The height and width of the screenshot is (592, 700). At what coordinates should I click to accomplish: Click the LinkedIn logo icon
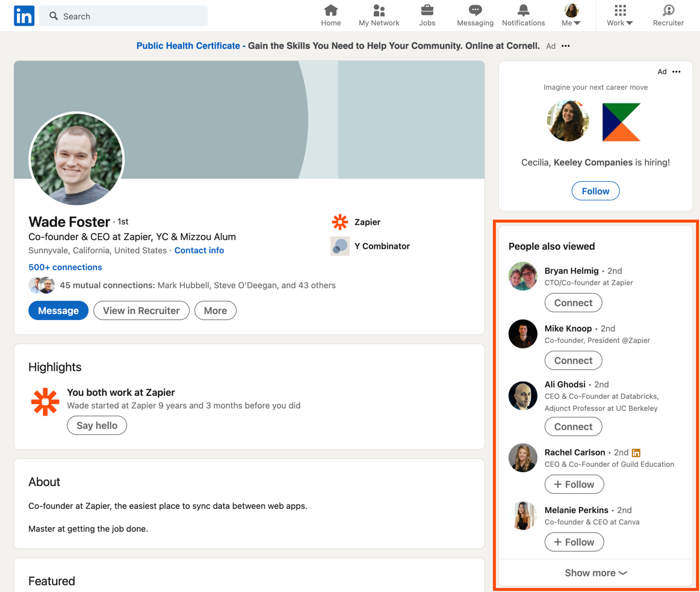[24, 16]
